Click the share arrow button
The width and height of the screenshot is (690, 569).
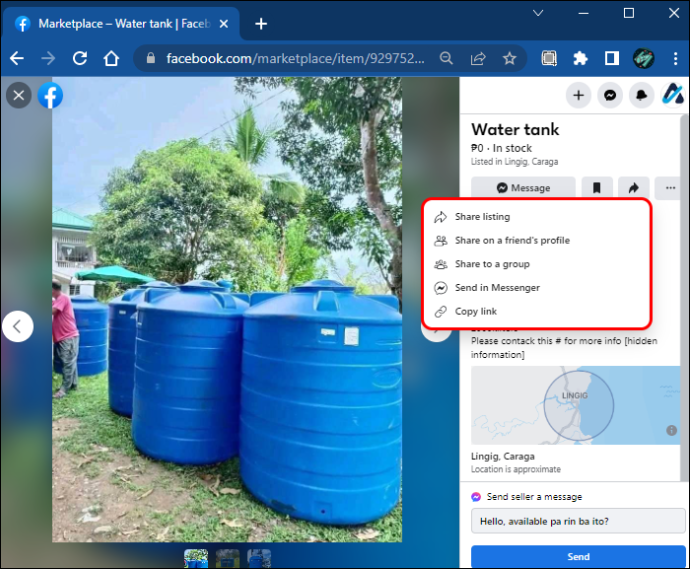click(x=632, y=188)
